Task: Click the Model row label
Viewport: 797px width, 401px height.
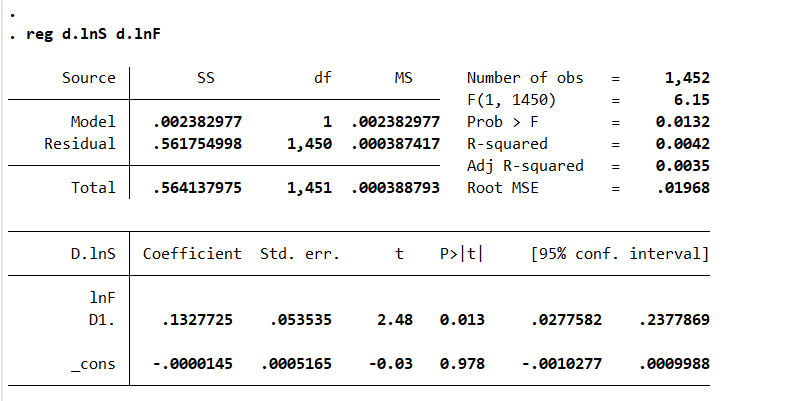Action: point(92,122)
